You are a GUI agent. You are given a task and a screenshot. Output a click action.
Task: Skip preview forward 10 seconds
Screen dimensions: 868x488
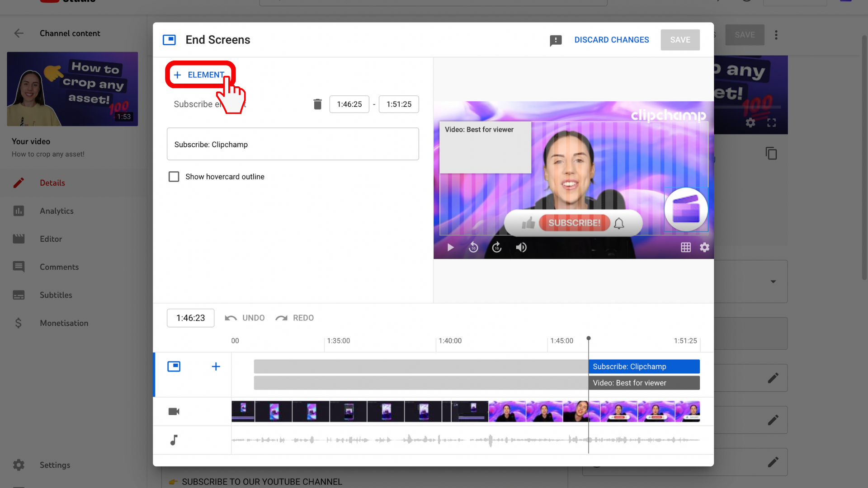(497, 247)
